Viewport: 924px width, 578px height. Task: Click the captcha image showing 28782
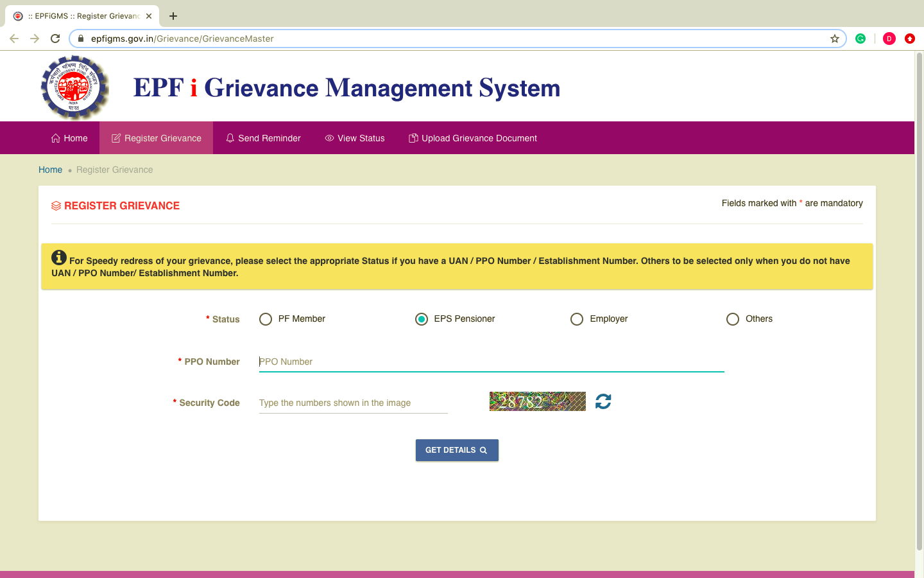coord(538,401)
